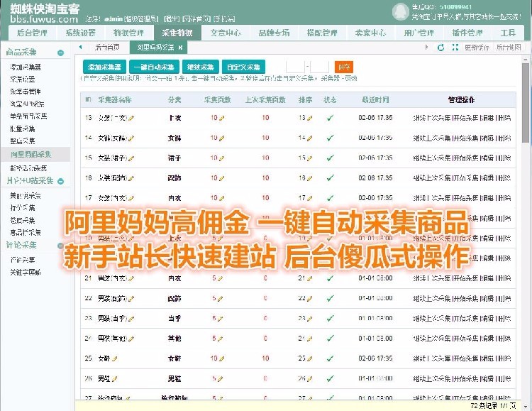Open the 系统设置 main menu
The height and width of the screenshot is (411, 532).
coord(80,33)
